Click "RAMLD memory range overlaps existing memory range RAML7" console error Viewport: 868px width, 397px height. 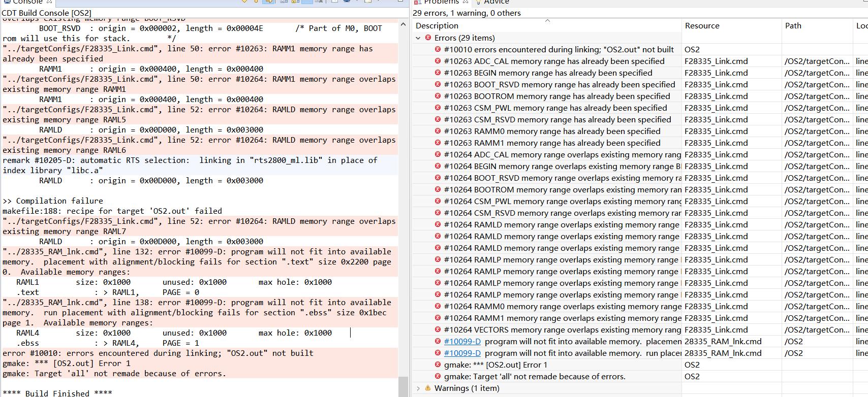[x=199, y=226]
